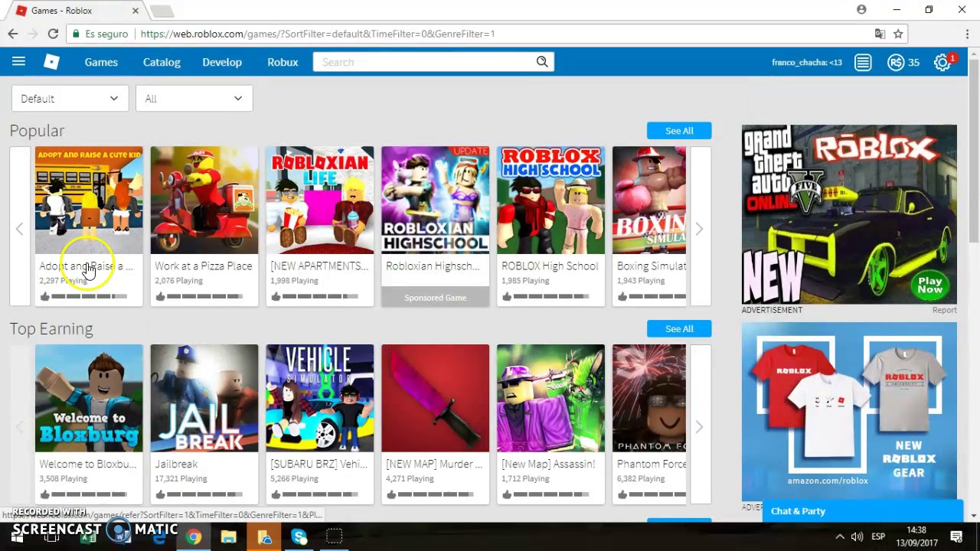Click the translate page icon

[x=880, y=34]
